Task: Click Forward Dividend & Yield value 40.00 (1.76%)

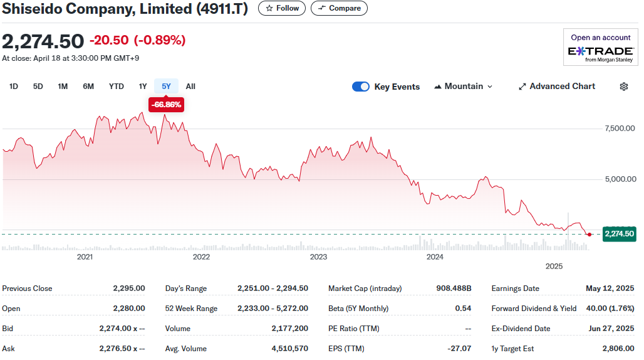Action: [x=610, y=309]
